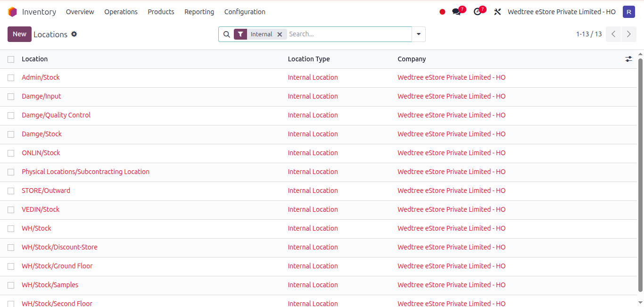Open the Products menu
This screenshot has height=307, width=644.
click(161, 12)
